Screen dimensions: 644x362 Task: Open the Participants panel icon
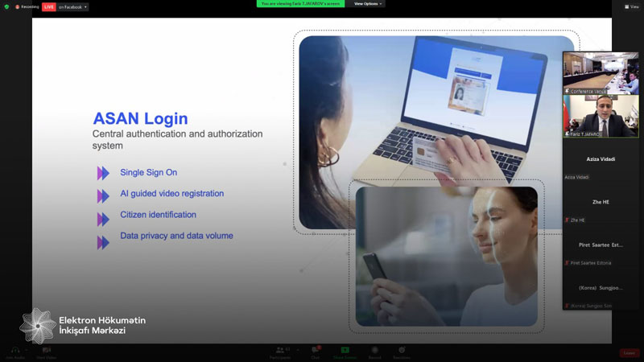coord(280,352)
